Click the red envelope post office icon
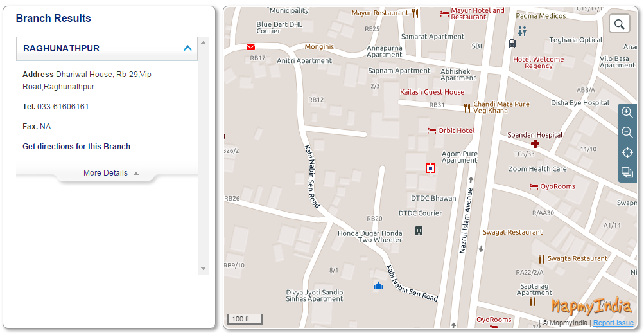Screen dimensions: 644x333 250,48
